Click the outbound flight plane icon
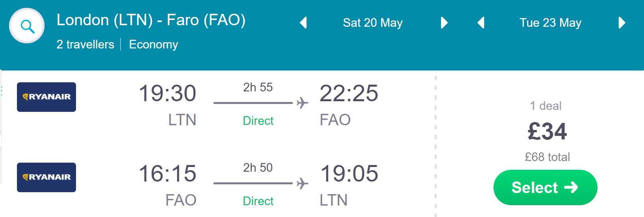 pyautogui.click(x=302, y=103)
